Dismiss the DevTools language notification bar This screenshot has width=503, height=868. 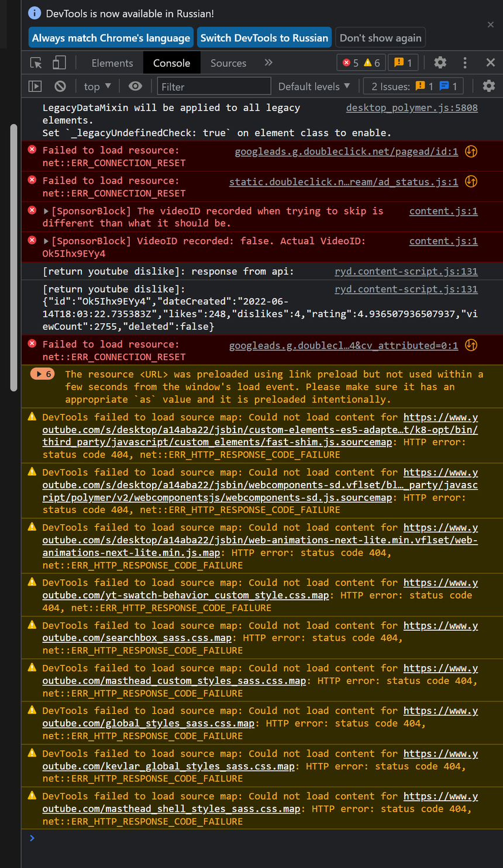[490, 25]
